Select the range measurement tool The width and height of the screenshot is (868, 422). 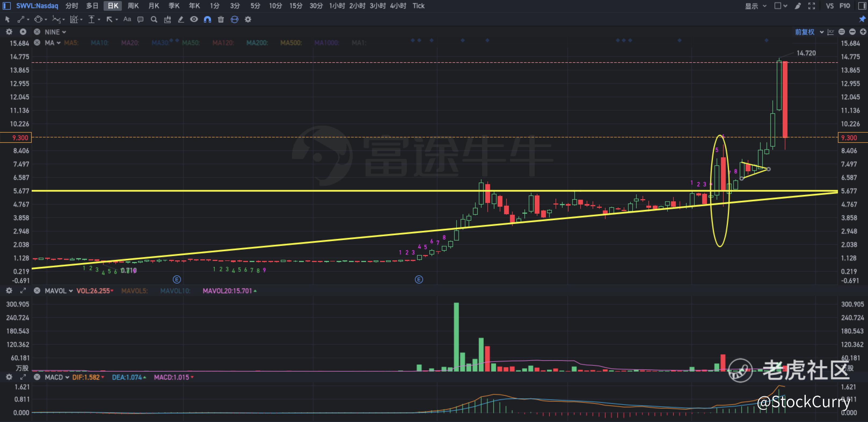91,20
